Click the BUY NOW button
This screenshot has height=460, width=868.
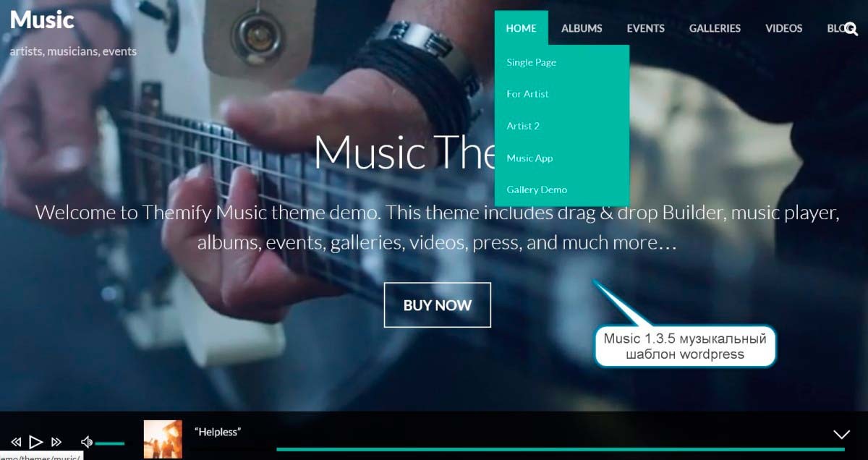point(438,305)
